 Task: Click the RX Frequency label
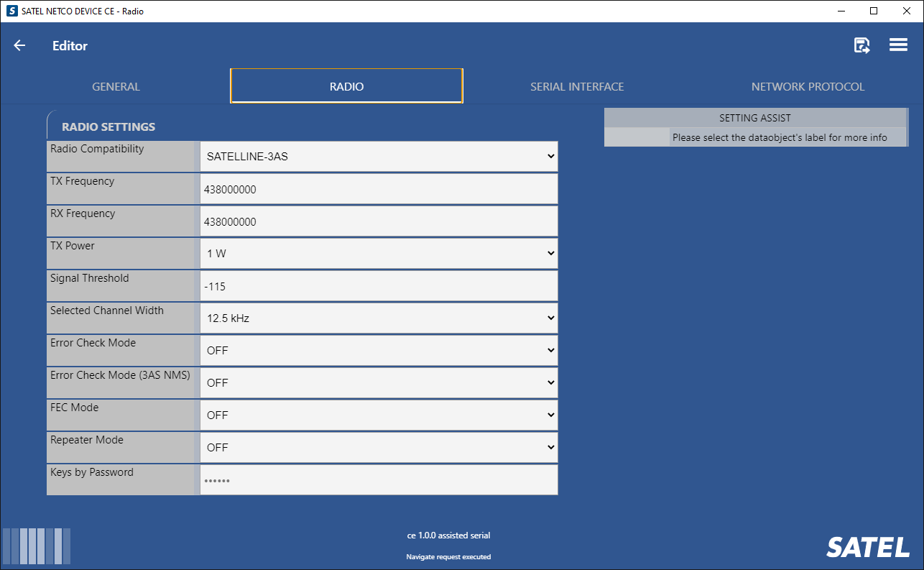[83, 213]
